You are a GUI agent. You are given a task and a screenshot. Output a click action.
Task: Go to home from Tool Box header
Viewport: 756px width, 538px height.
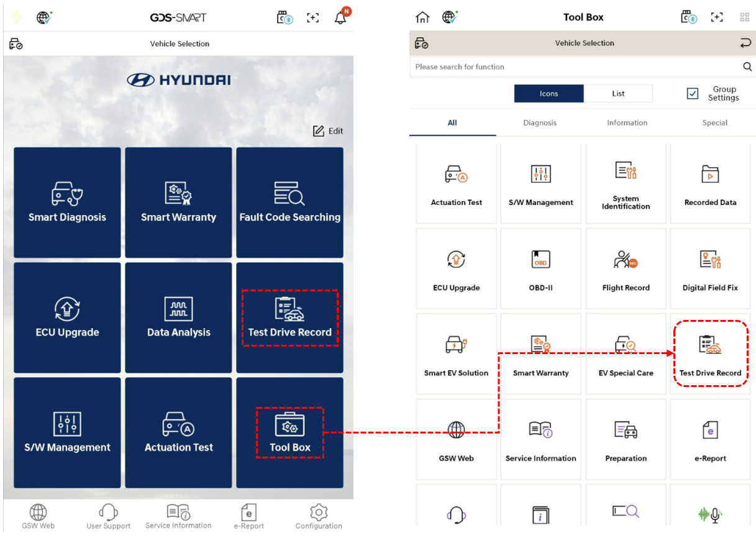pos(422,17)
